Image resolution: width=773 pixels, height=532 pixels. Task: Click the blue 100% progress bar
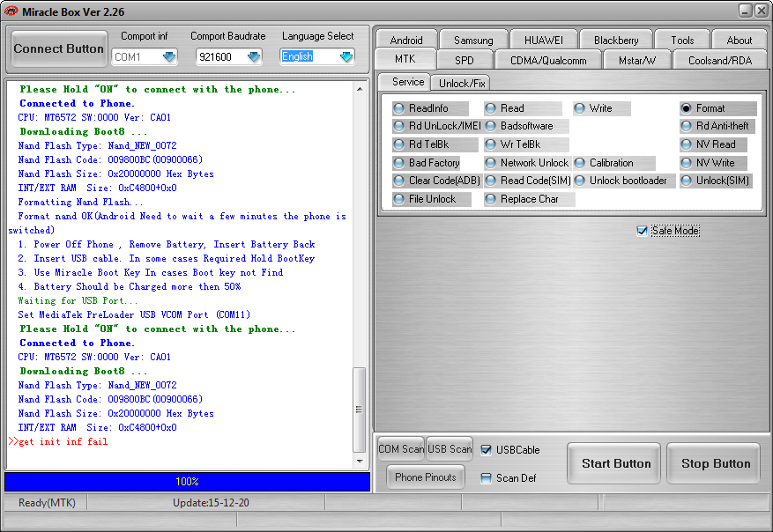[x=188, y=482]
